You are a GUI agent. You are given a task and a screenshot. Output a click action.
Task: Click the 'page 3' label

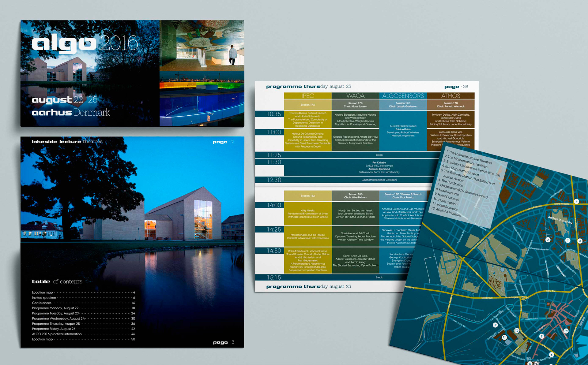pyautogui.click(x=224, y=342)
